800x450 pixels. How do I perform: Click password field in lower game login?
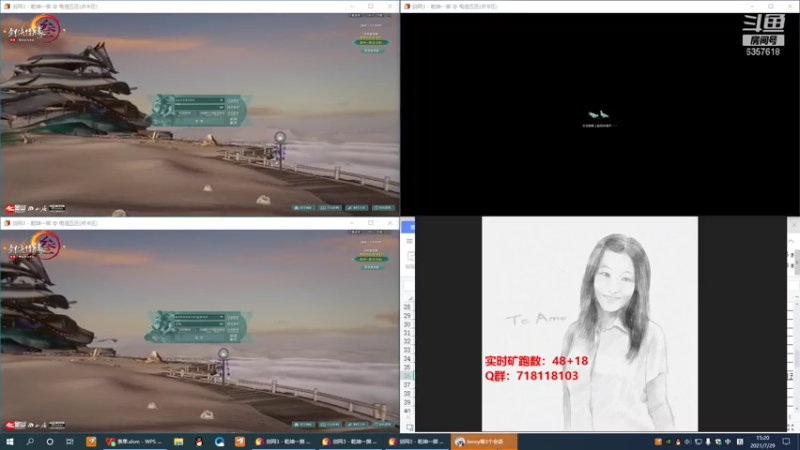tap(199, 323)
